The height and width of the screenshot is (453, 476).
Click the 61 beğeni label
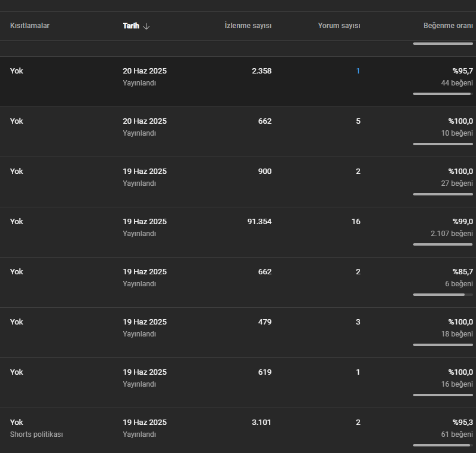(x=457, y=434)
